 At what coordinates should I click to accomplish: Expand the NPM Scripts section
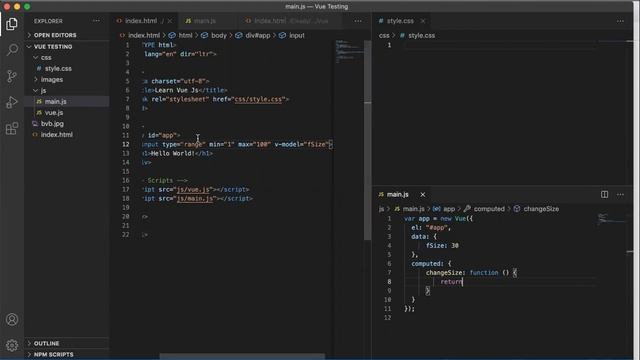[x=67, y=355]
